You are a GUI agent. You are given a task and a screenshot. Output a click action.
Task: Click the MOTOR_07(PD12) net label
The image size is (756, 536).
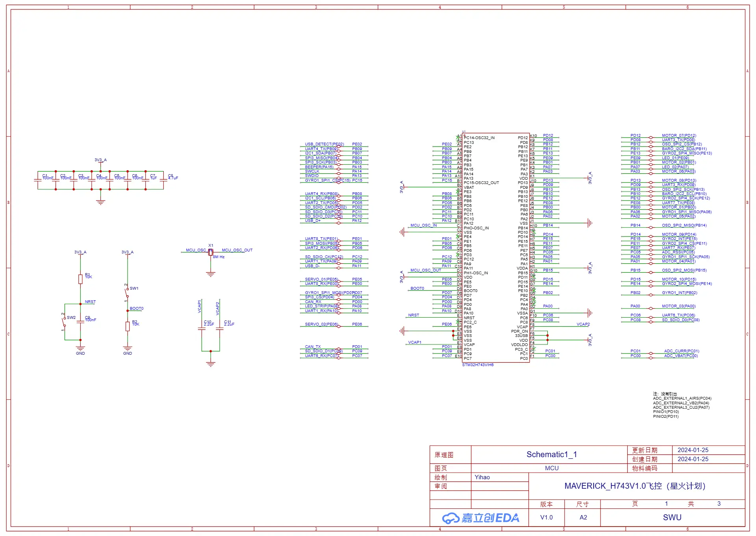click(x=679, y=136)
